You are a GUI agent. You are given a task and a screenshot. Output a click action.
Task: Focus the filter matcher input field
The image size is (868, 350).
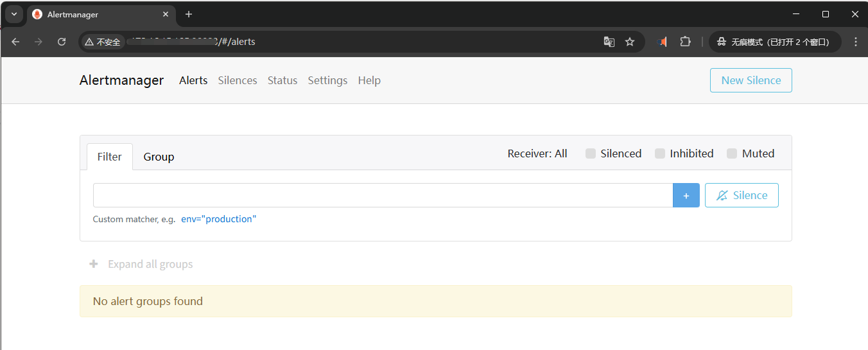[383, 195]
